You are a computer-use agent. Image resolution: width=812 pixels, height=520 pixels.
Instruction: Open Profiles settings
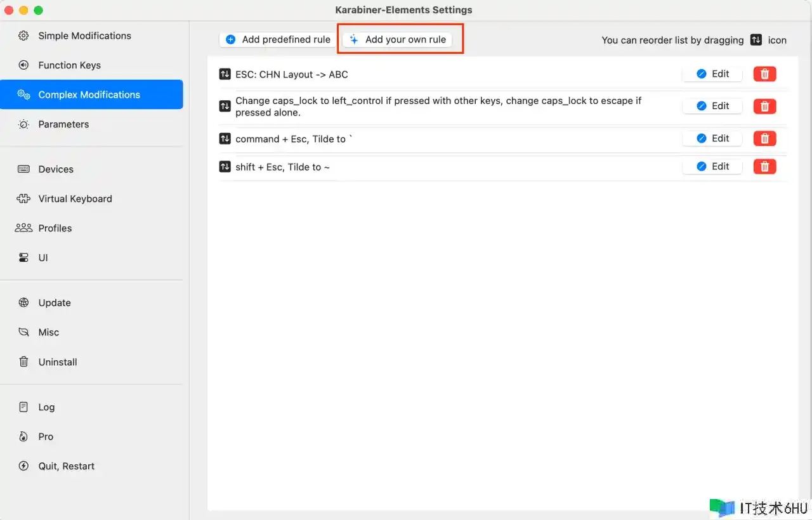point(55,228)
